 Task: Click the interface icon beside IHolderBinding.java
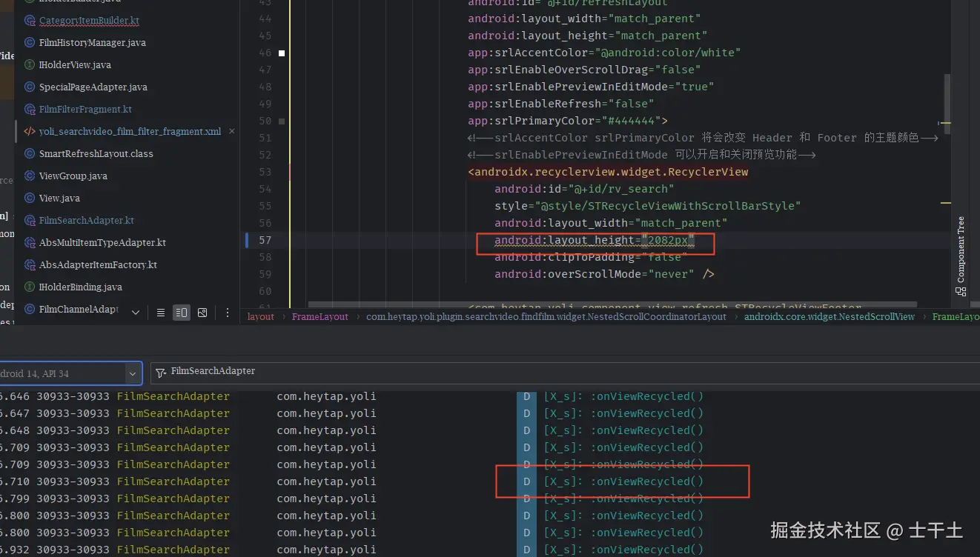[30, 287]
